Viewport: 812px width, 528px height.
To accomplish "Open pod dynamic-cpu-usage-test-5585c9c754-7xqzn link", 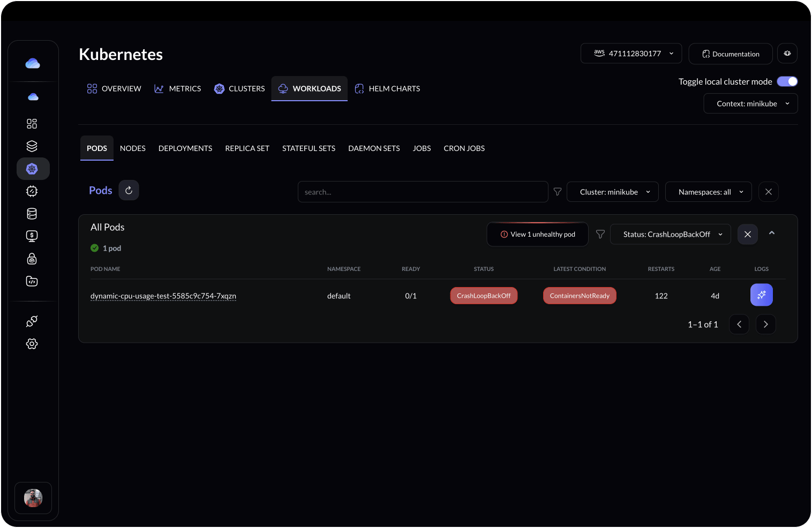I will (163, 296).
